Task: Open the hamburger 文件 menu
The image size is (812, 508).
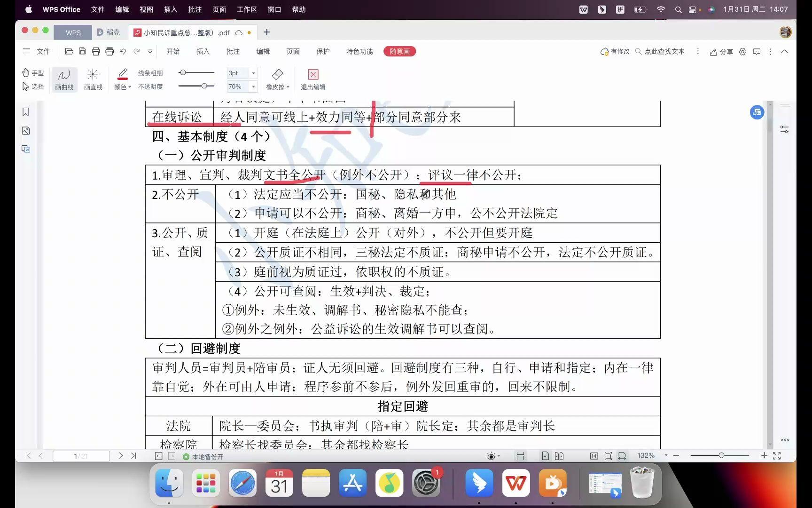Action: click(x=36, y=51)
